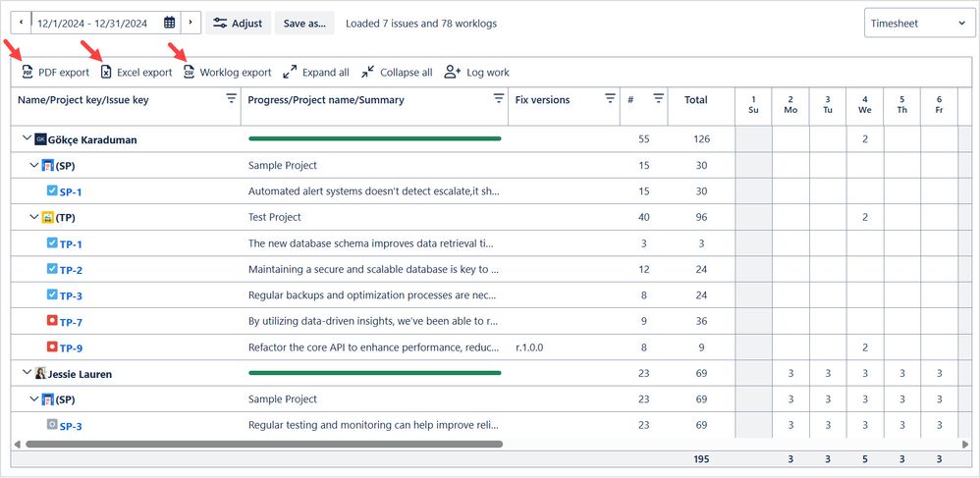Open filter on the # column

[x=659, y=99]
